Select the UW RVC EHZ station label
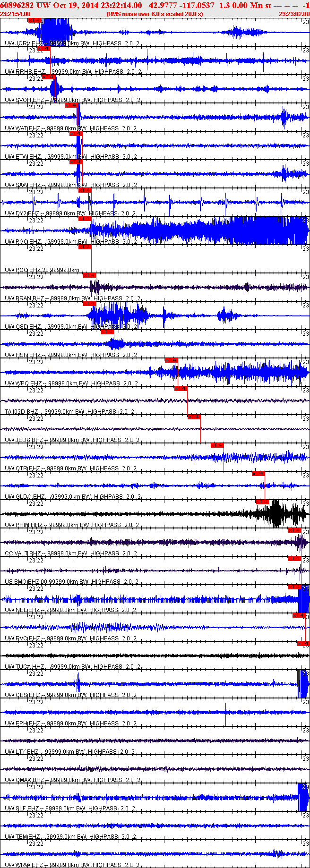 coord(71,638)
